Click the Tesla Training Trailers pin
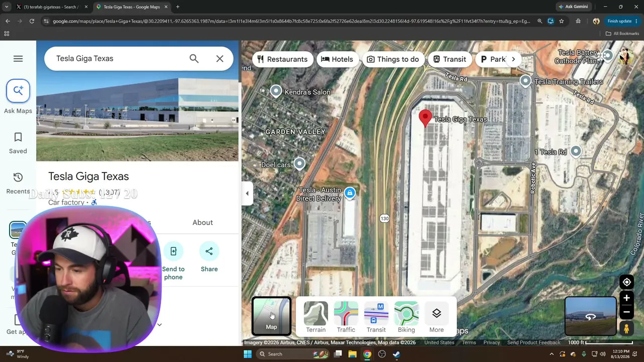644x362 pixels. tap(525, 81)
